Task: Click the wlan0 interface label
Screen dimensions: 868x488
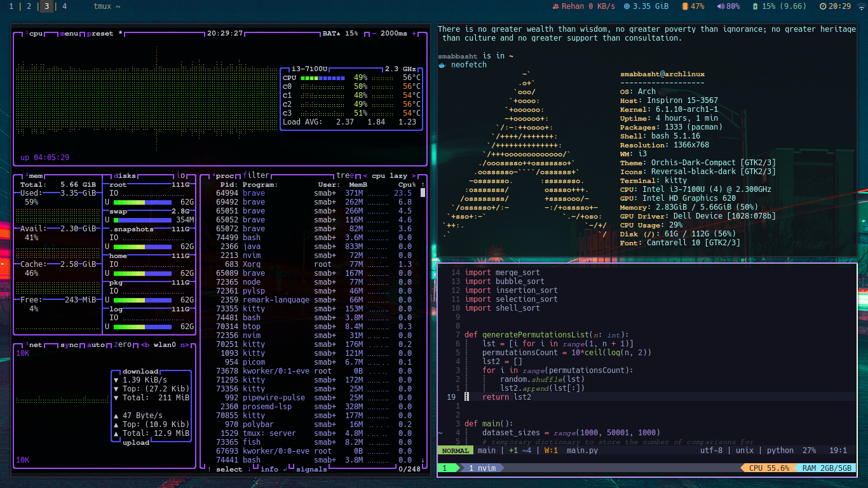Action: 165,344
